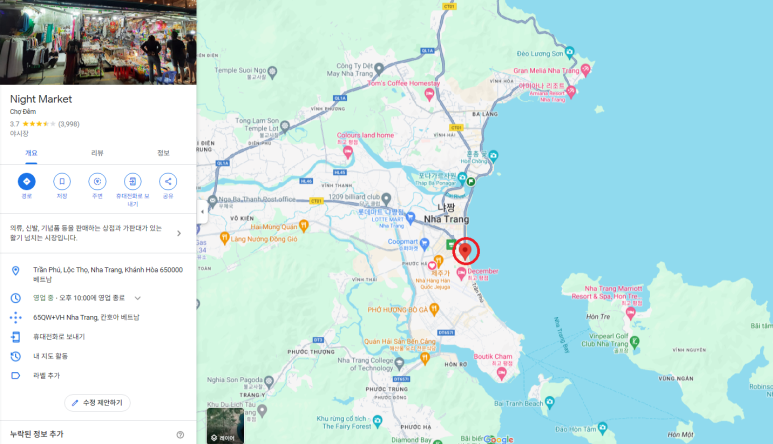Click the December hotel pin
Screen dimensions: 773x444
(x=461, y=273)
